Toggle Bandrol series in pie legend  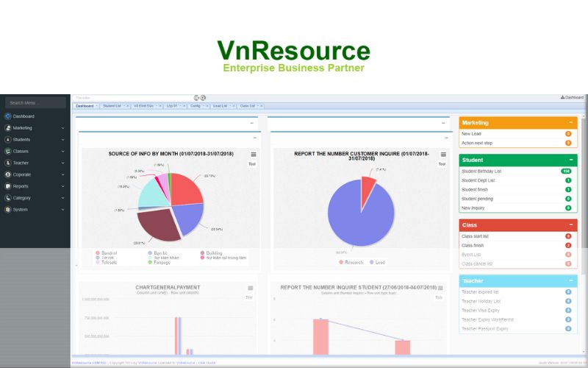point(106,253)
